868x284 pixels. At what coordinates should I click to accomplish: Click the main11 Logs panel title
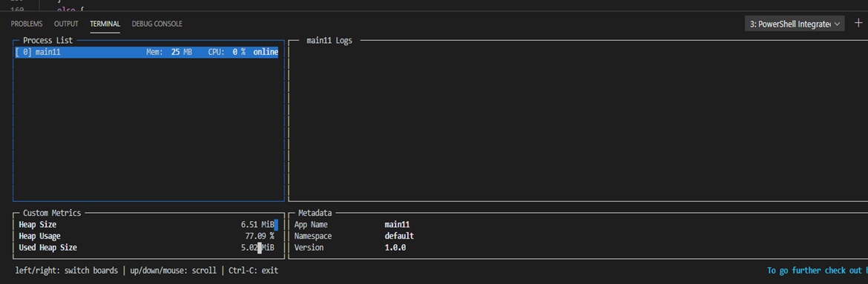coord(329,41)
